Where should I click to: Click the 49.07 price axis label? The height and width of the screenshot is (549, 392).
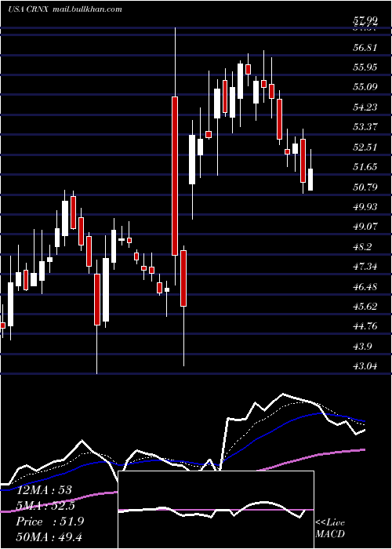pyautogui.click(x=365, y=226)
